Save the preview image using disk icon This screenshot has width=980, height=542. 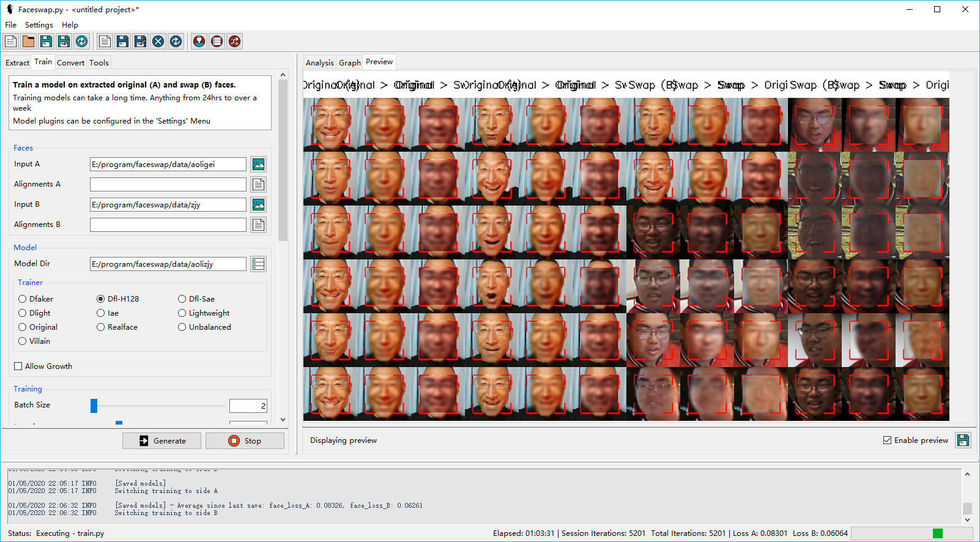(x=963, y=440)
